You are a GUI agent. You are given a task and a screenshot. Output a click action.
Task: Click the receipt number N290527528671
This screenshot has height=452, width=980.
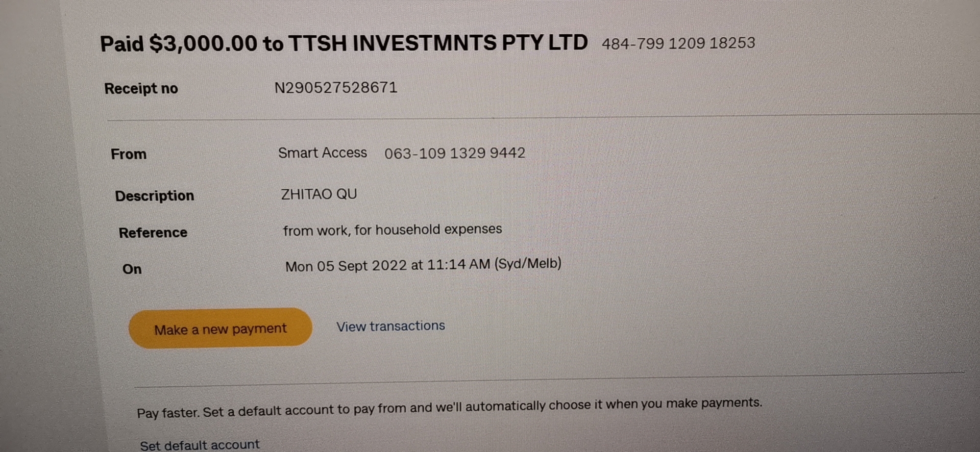point(336,88)
